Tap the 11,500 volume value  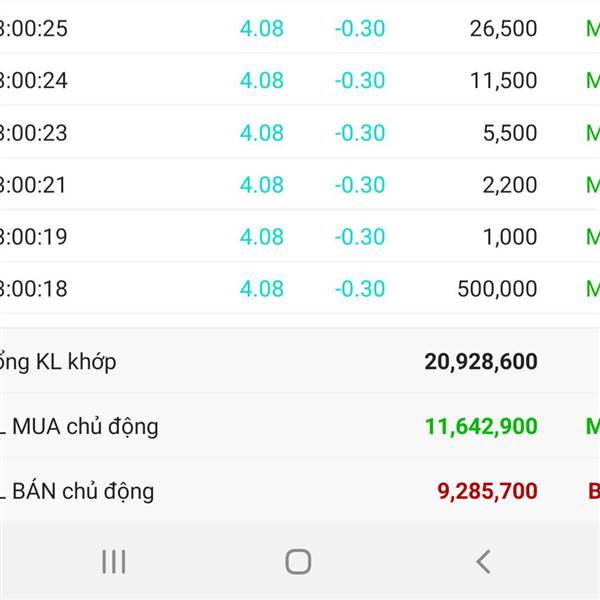tap(503, 81)
